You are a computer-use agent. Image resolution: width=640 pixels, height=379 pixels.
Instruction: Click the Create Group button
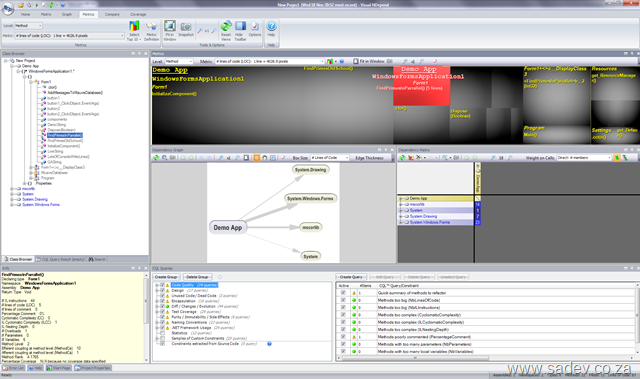click(167, 277)
